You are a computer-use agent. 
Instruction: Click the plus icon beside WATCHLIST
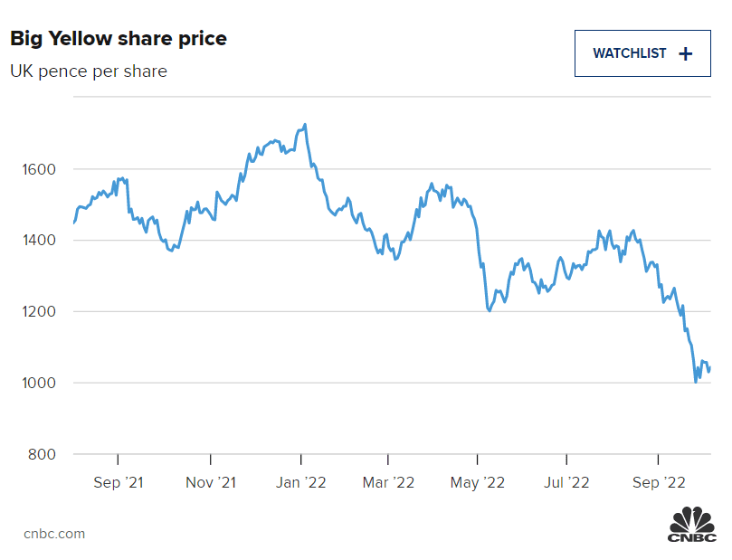coord(686,53)
